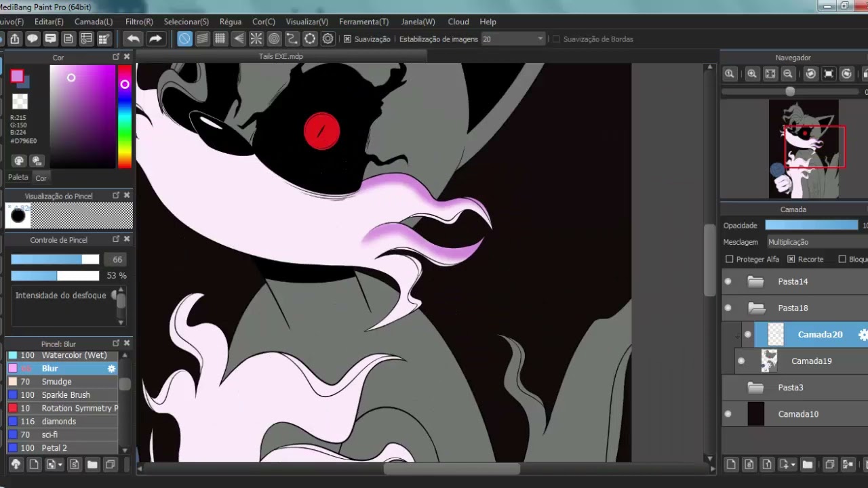Select the Petal 2 brush
Image resolution: width=868 pixels, height=488 pixels.
pyautogui.click(x=62, y=448)
